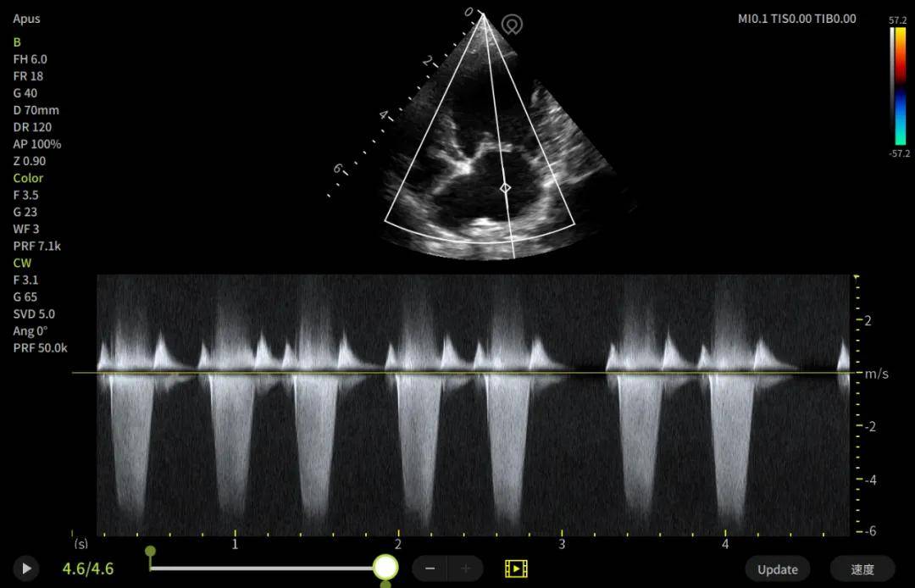The image size is (915, 588).
Task: Click the probe orientation marker icon
Action: [512, 25]
